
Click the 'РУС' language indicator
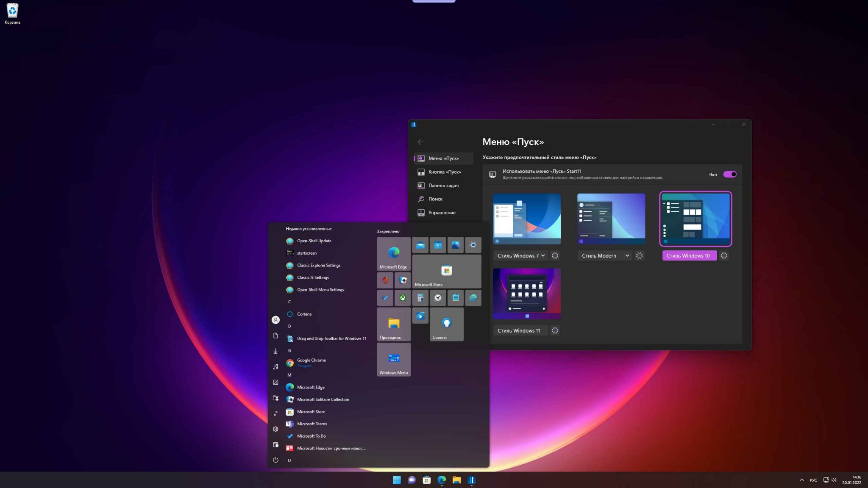tap(813, 480)
